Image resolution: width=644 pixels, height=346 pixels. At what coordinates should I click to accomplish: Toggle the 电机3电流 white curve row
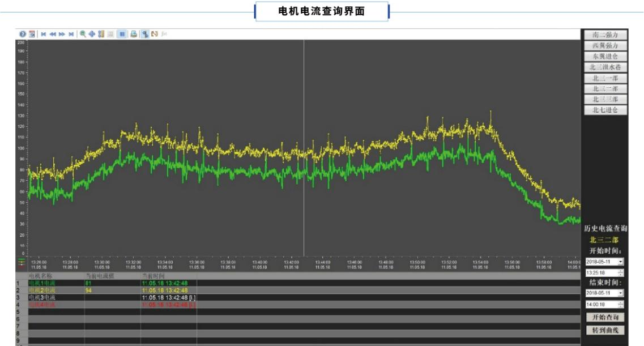coord(42,297)
